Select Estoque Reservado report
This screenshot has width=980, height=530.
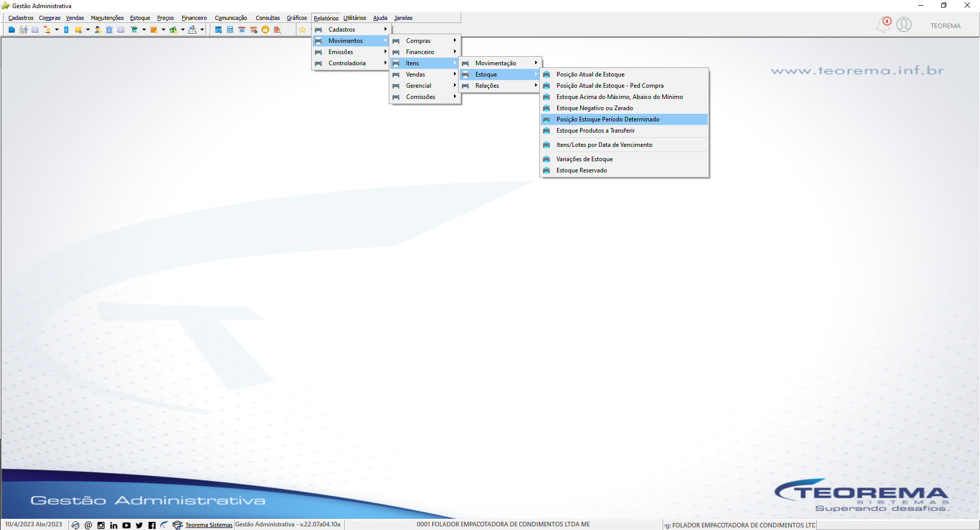(x=624, y=170)
